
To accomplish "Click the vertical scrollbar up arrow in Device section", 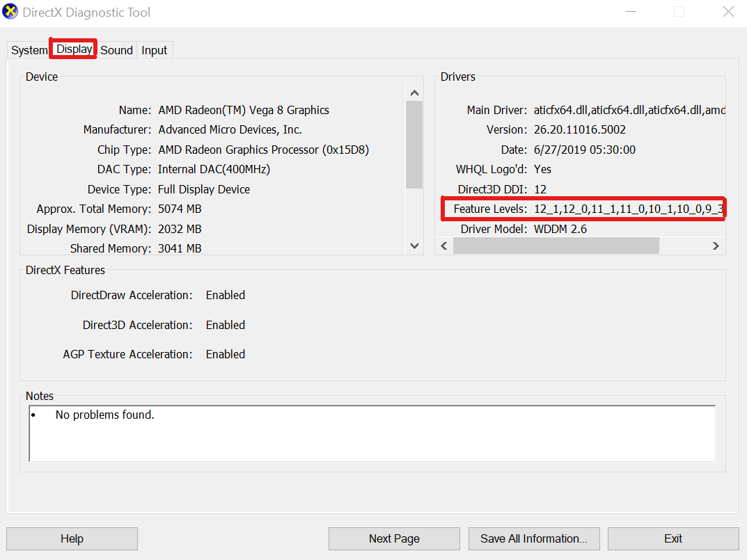I will tap(414, 92).
